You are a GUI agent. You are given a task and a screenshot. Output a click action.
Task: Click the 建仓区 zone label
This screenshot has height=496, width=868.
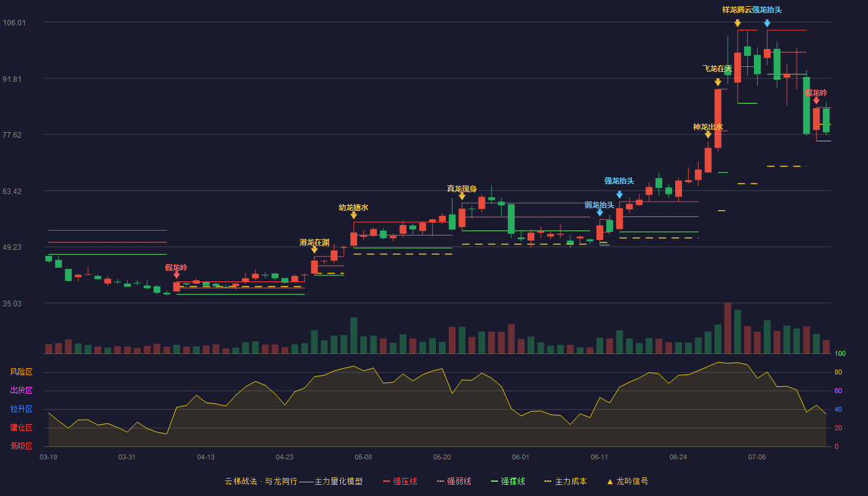pyautogui.click(x=21, y=428)
